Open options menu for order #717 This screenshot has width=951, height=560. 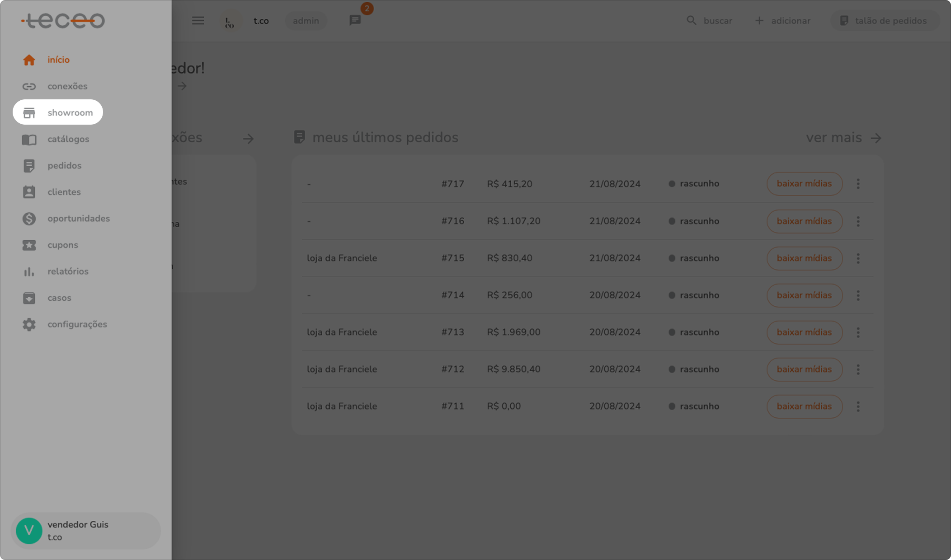(858, 184)
